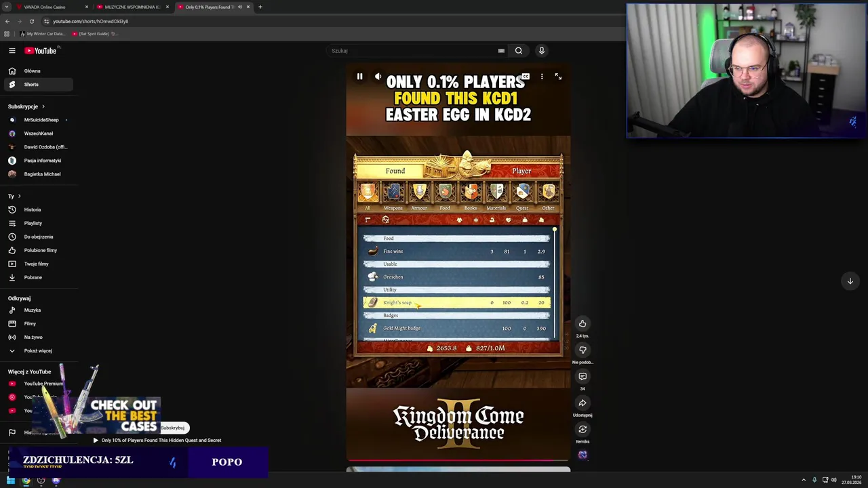Seek on the red Shorts progress bar
The width and height of the screenshot is (868, 488).
pyautogui.click(x=458, y=460)
